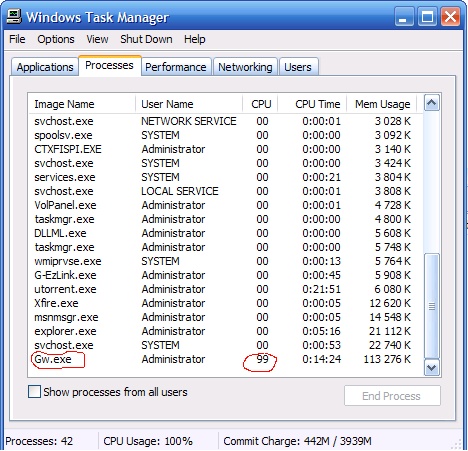468x451 pixels.
Task: Select the msnmsgr.exe process
Action: click(x=222, y=317)
